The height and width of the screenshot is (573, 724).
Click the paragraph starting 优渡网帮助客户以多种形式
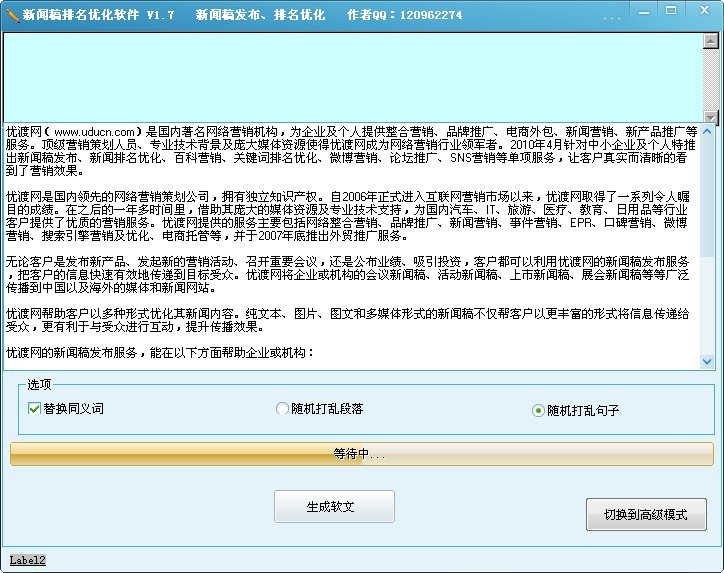(348, 320)
